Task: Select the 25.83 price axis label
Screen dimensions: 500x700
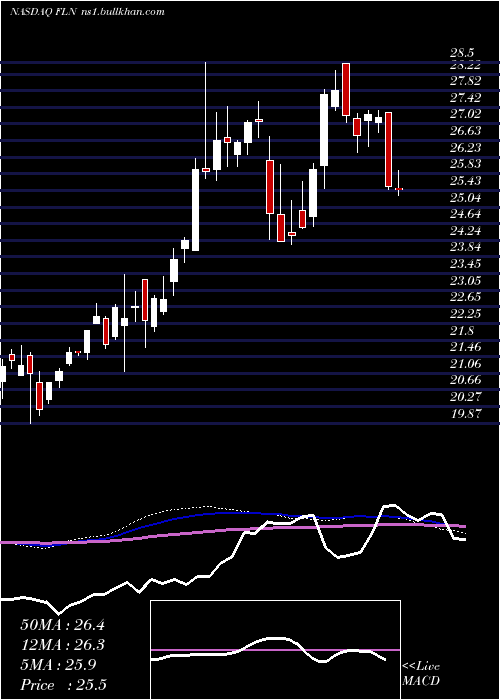Action: [x=467, y=164]
